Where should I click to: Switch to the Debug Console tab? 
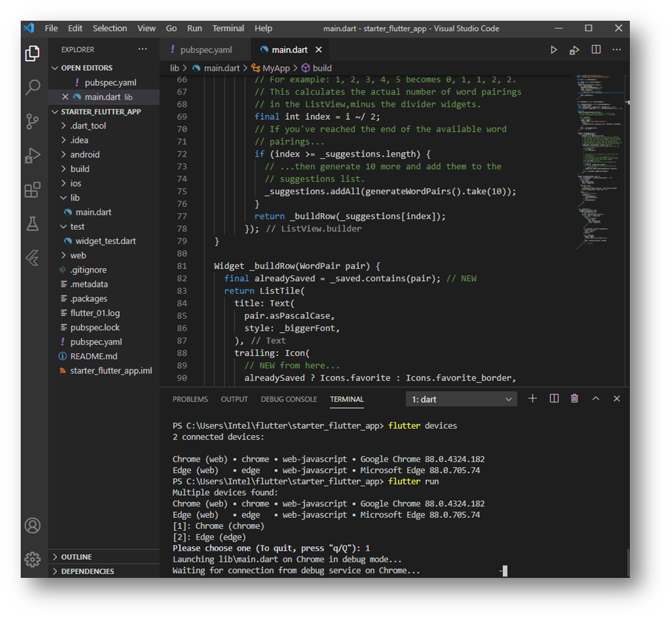[x=289, y=399]
